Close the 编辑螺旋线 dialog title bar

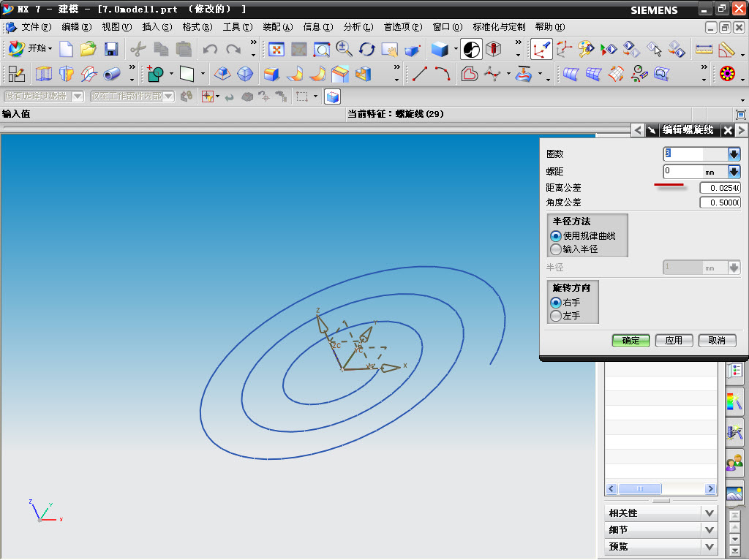coord(728,130)
